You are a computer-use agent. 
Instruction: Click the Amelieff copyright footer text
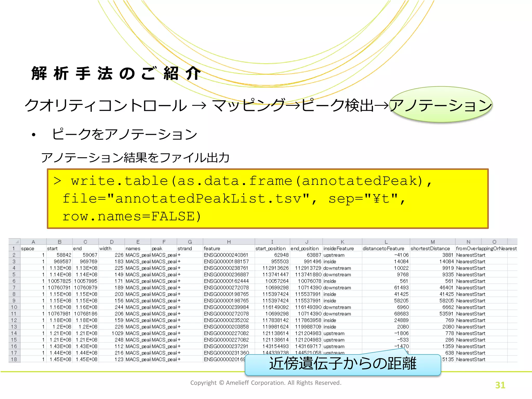pos(266,383)
